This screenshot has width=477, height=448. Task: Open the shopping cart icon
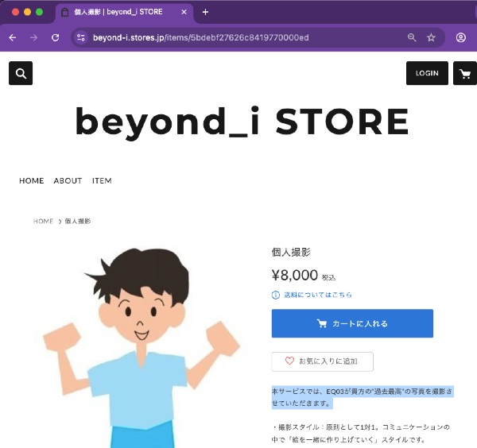[464, 73]
